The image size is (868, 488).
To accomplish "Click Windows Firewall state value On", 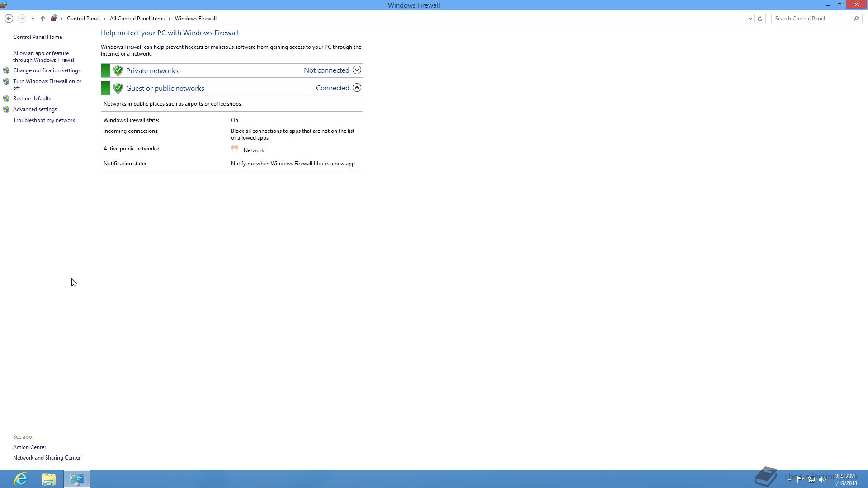I will coord(235,120).
